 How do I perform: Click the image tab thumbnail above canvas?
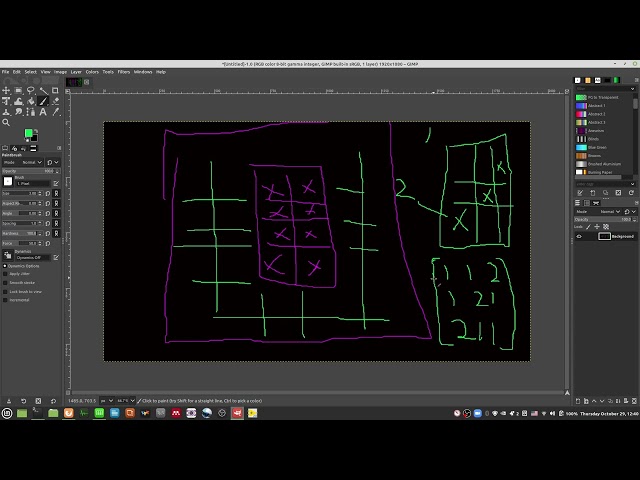click(x=74, y=82)
